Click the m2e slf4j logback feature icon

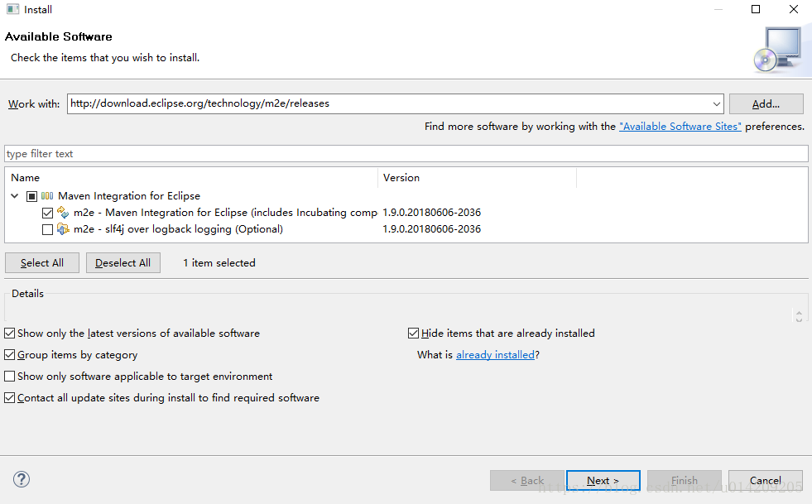point(63,229)
